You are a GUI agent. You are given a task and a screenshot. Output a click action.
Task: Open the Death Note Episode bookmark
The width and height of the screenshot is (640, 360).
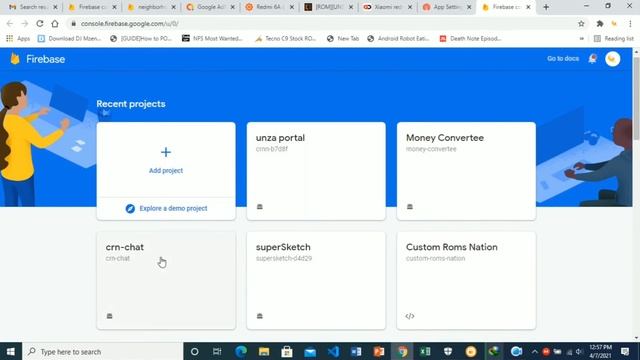click(470, 38)
